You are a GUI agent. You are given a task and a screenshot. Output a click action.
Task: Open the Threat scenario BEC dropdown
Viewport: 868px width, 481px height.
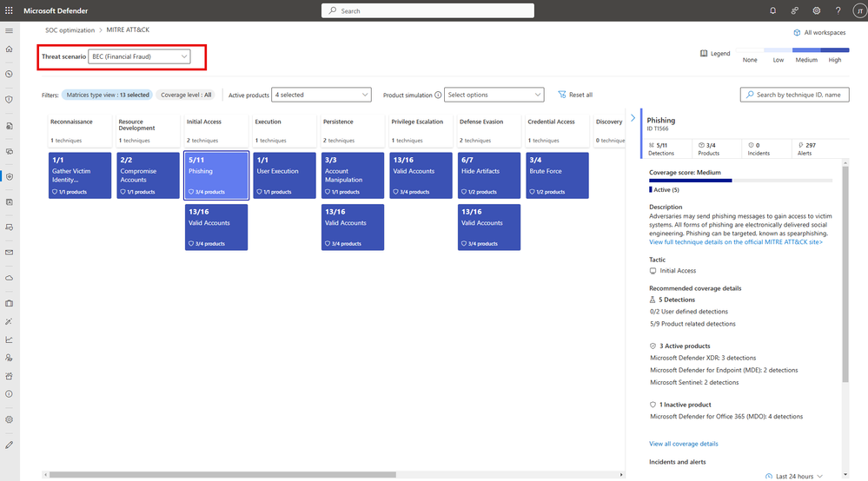[139, 56]
